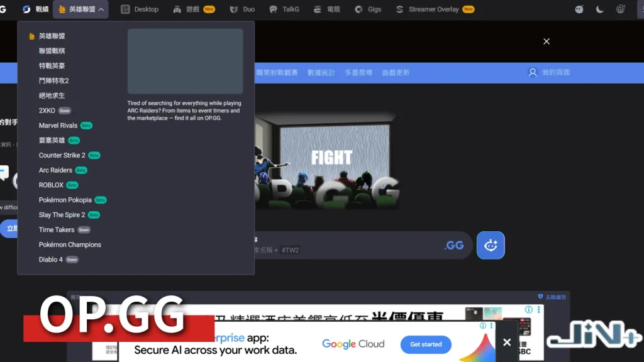Select 2XKO in the games list
644x362 pixels.
[x=47, y=111]
